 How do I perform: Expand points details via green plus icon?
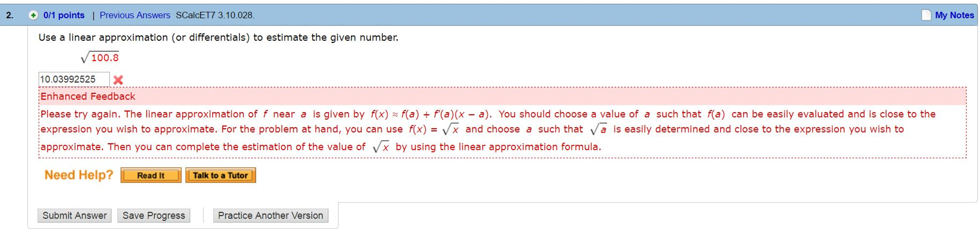33,15
